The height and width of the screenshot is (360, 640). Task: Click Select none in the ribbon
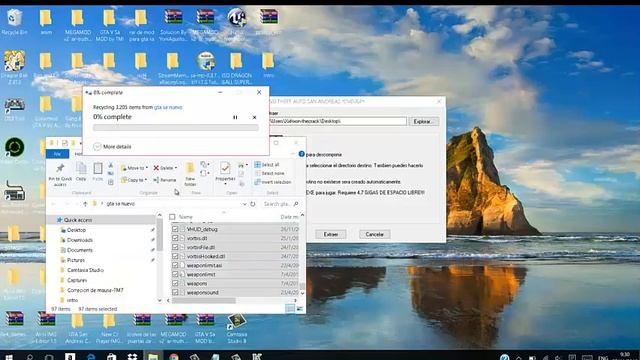coord(269,173)
